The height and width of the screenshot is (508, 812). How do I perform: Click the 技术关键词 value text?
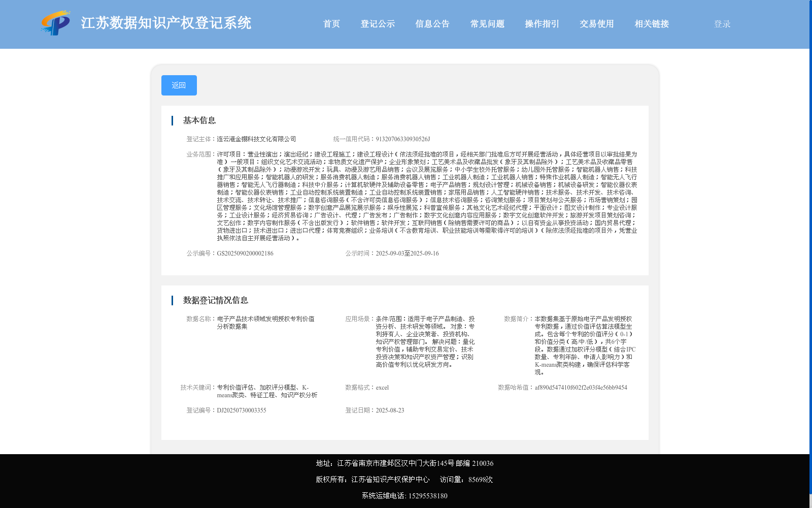click(267, 391)
